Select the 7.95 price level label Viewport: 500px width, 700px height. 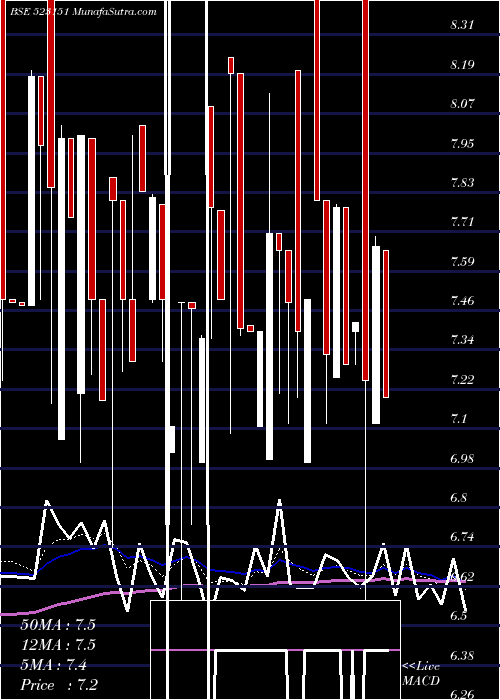point(462,144)
